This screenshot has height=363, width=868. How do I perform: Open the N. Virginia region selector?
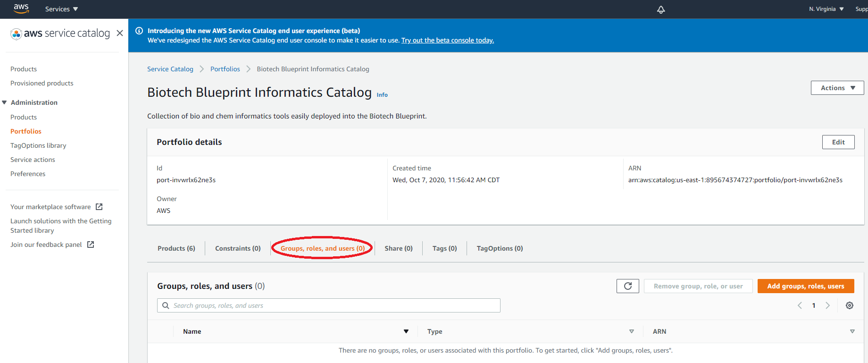[x=826, y=9]
